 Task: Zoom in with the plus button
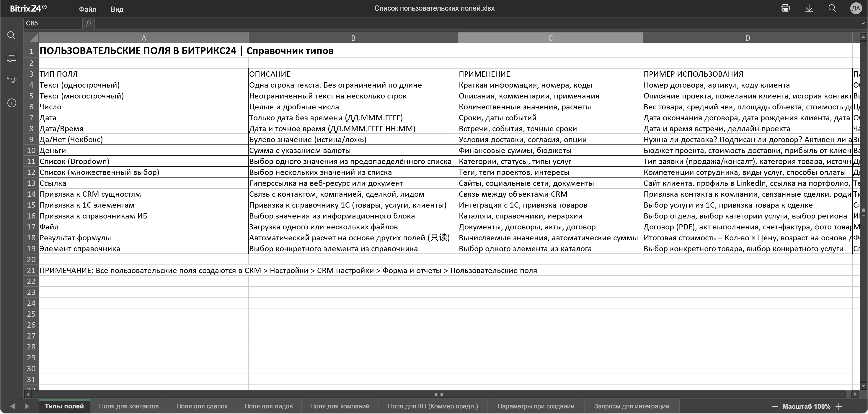tap(839, 407)
